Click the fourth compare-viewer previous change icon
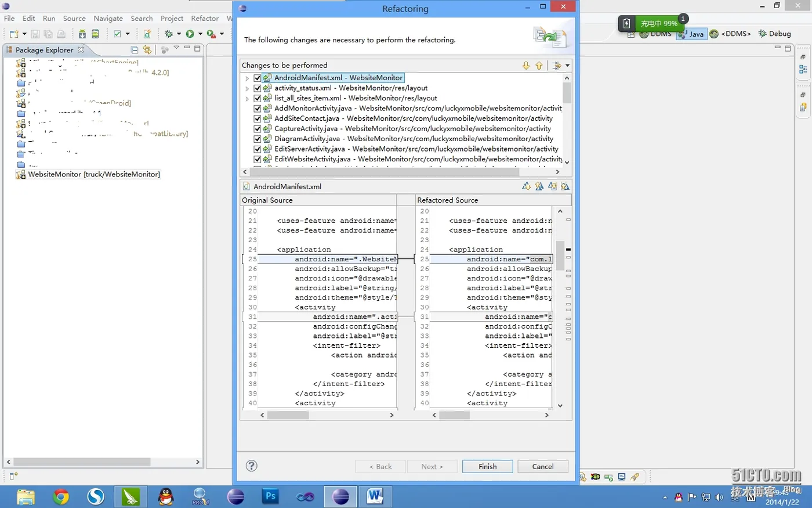The width and height of the screenshot is (812, 508). (x=565, y=186)
